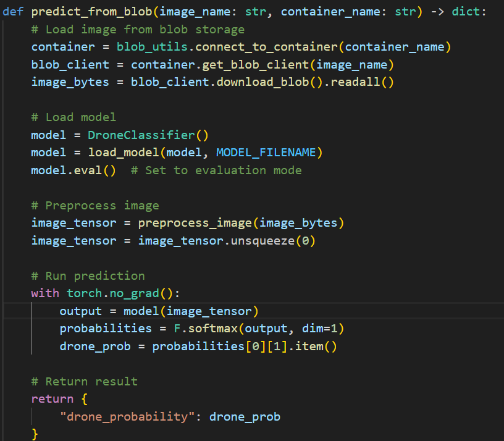Click the function name predict_from_blob
This screenshot has width=504, height=441.
tap(91, 12)
